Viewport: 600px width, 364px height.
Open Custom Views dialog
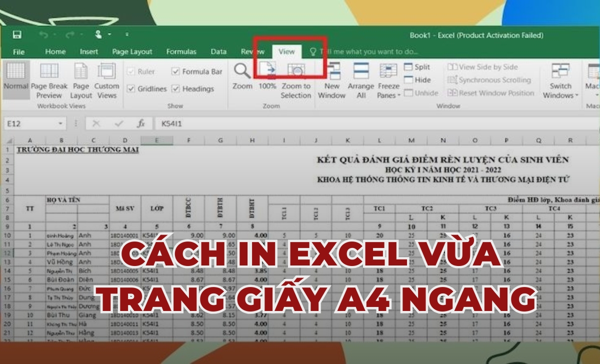coord(106,81)
